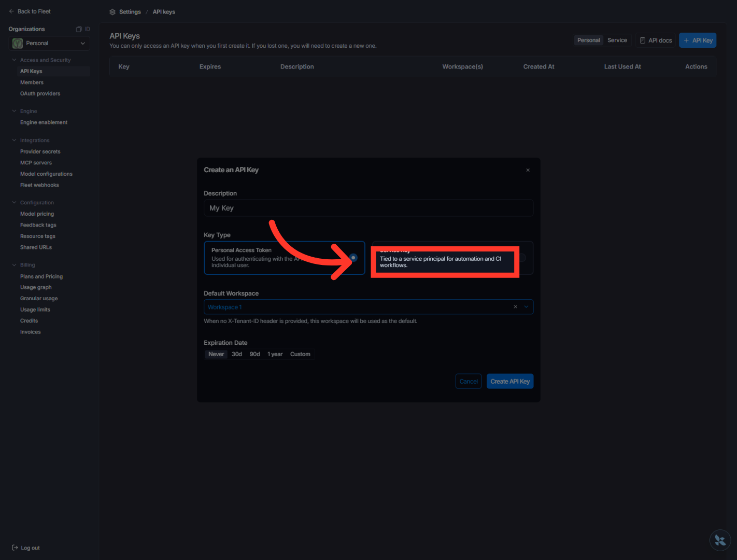Expand the Default Workspace dropdown
Screen dimensions: 737x560
[526, 307]
